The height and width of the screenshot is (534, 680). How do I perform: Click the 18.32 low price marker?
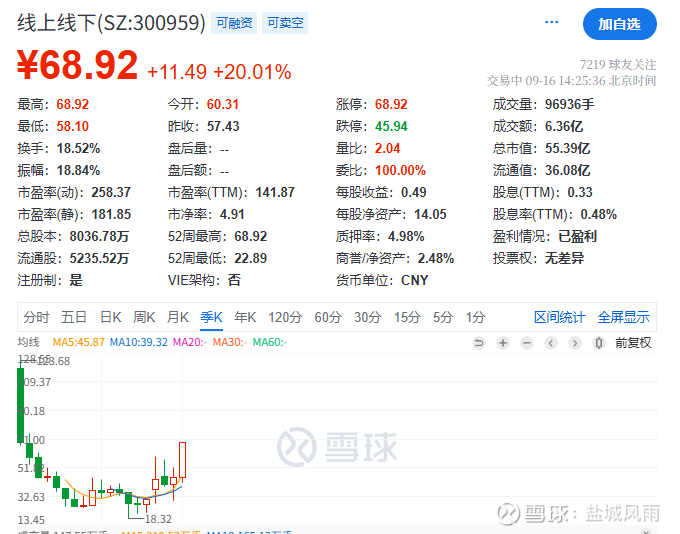pyautogui.click(x=158, y=519)
